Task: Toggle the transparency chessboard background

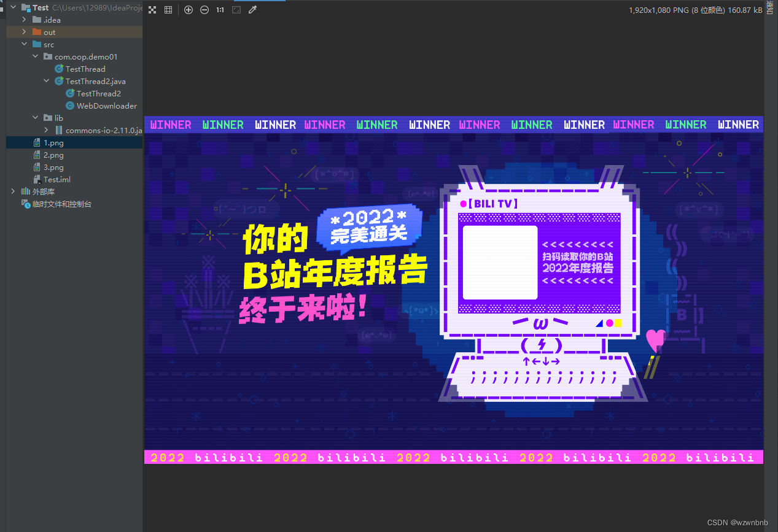Action: [x=152, y=10]
